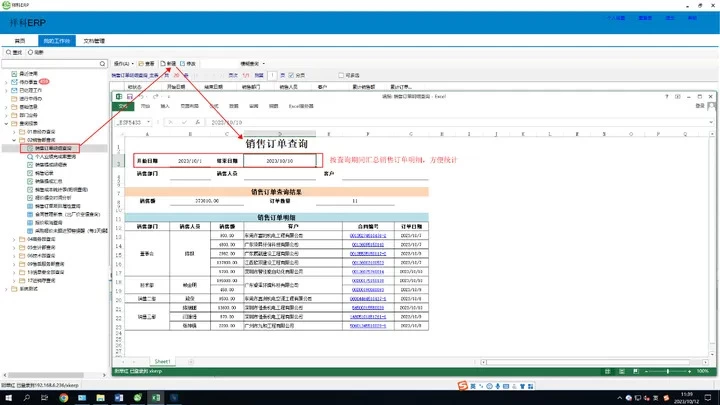Click the search magnifier beside the tree search box
This screenshot has height=405, width=720.
(x=102, y=62)
